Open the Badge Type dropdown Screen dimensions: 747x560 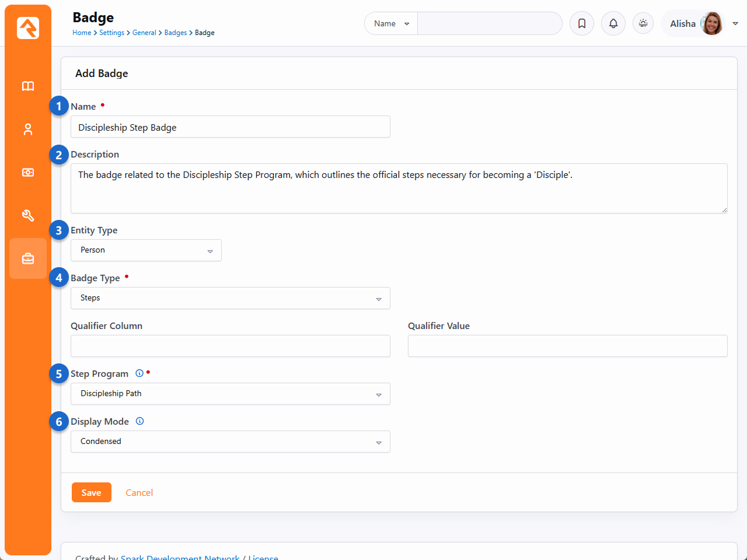230,298
